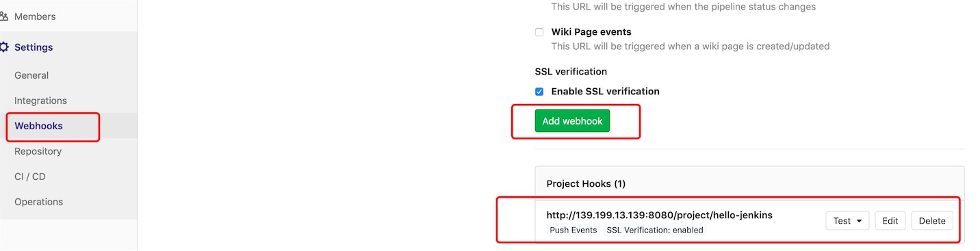Screen dimensions: 980x251
Task: Go to General settings
Action: (x=31, y=75)
